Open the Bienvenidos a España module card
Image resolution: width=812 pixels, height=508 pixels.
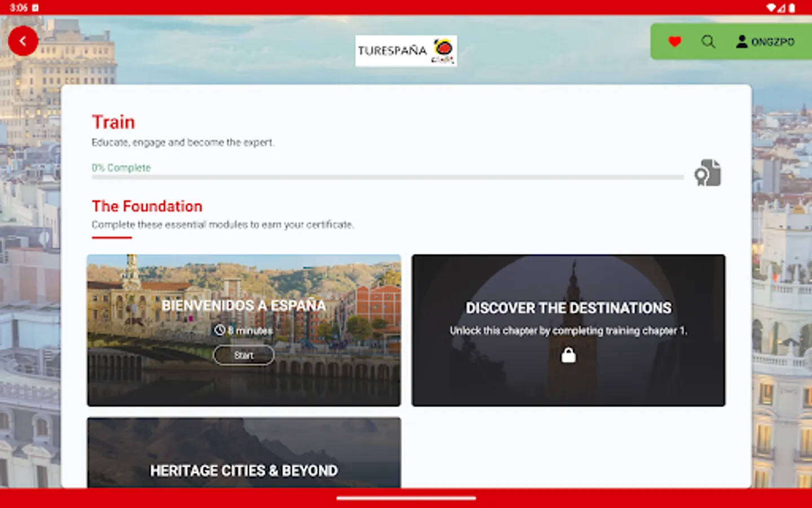[244, 330]
